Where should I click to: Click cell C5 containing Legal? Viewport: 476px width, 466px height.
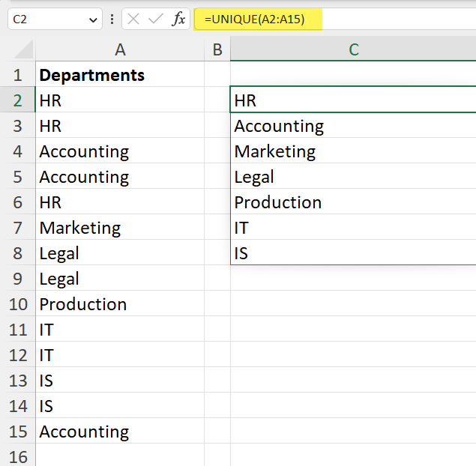pos(353,177)
